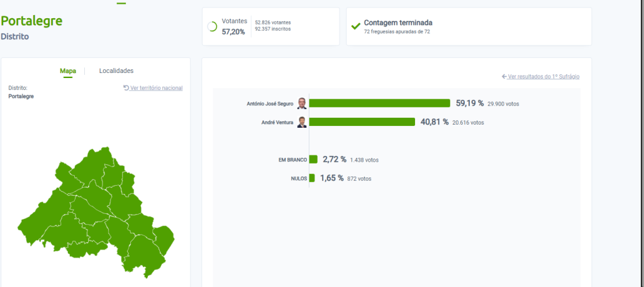Click the Contagem terminada status text
The width and height of the screenshot is (644, 287).
(x=398, y=23)
